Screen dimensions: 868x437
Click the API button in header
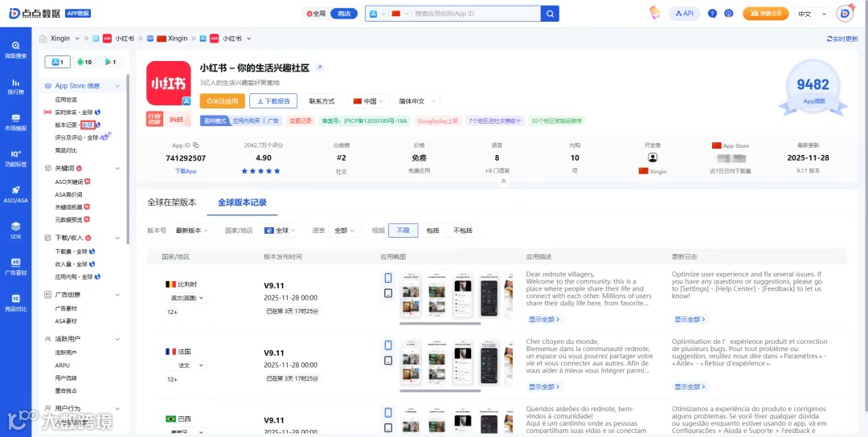[684, 14]
